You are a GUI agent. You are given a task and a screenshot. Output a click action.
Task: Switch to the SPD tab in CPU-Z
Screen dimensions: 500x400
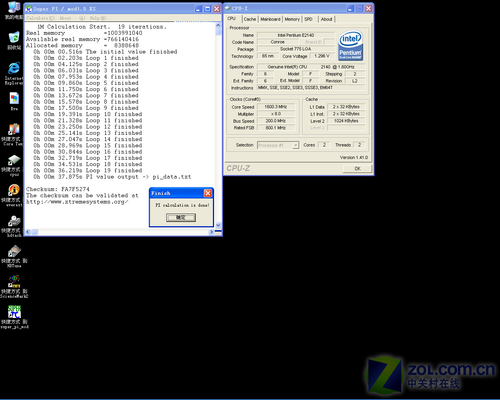click(309, 19)
